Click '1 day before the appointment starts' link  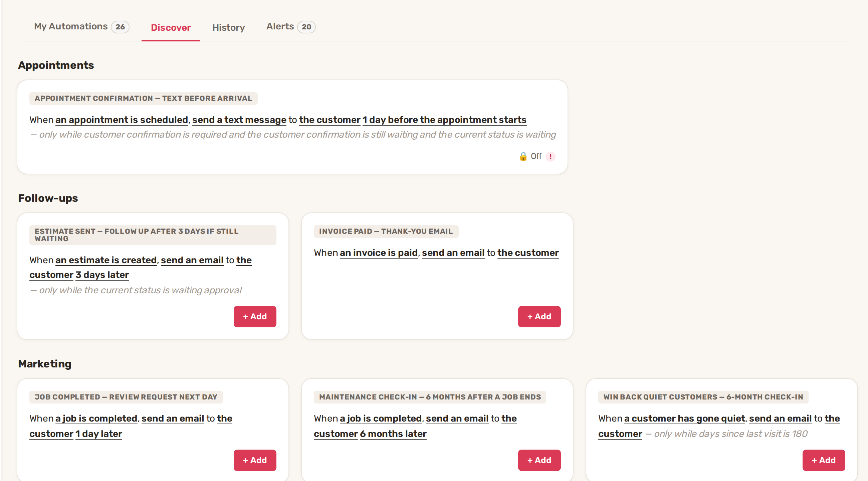click(x=444, y=120)
